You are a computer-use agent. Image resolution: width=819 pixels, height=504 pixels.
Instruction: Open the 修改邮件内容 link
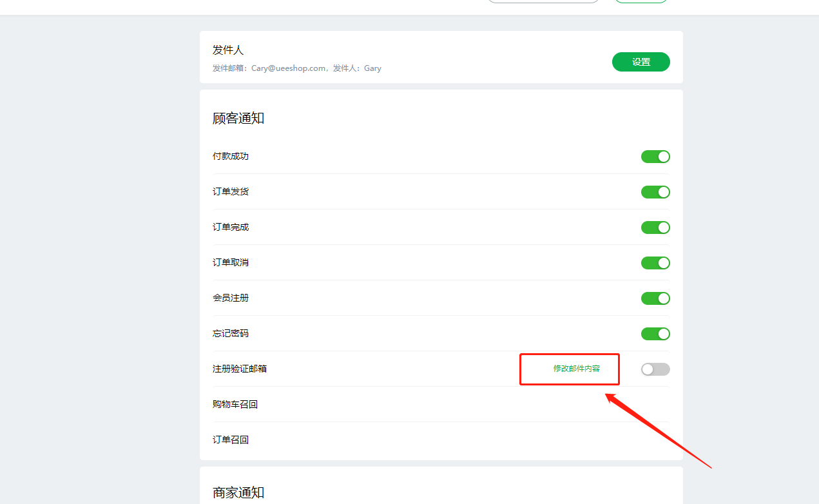coord(576,369)
